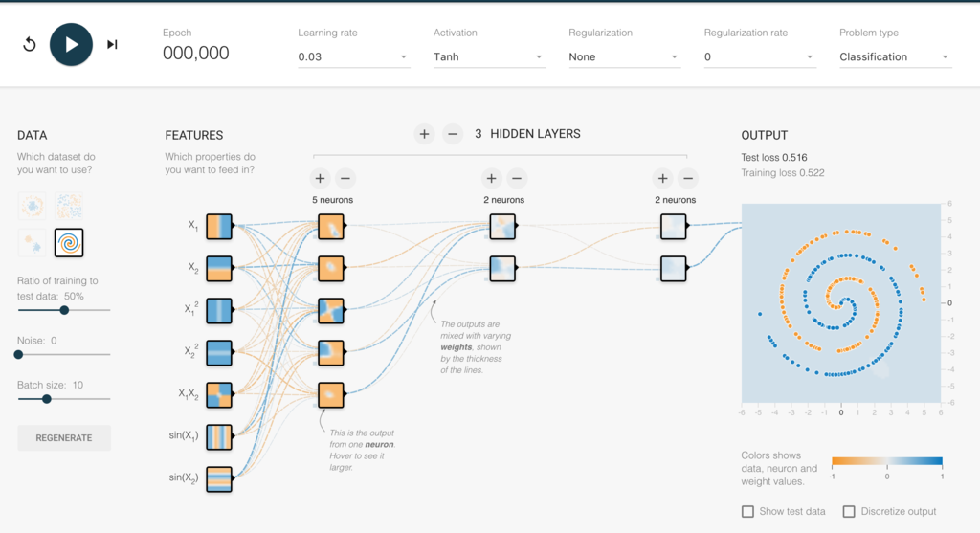980x533 pixels.
Task: Select the circle dataset thumbnail
Action: point(32,206)
